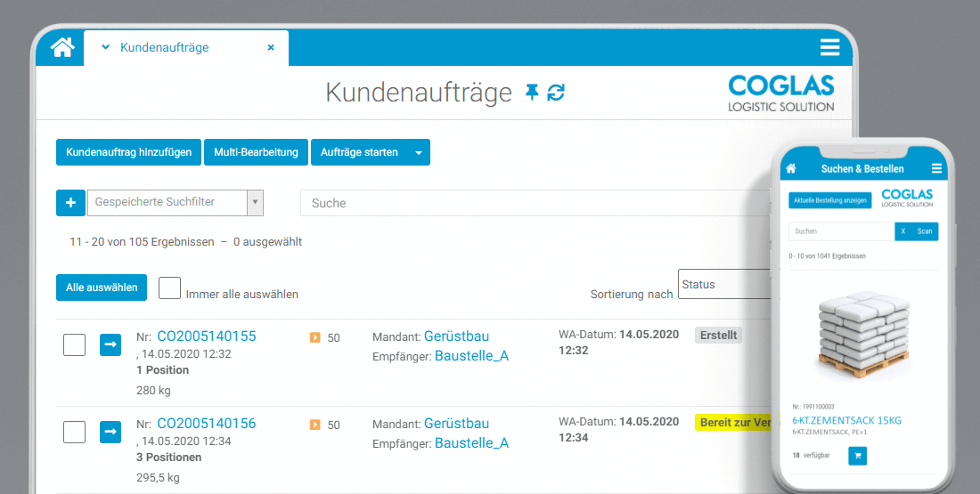Click Suchen & Bestellen phone title
The height and width of the screenshot is (494, 980).
(x=862, y=168)
